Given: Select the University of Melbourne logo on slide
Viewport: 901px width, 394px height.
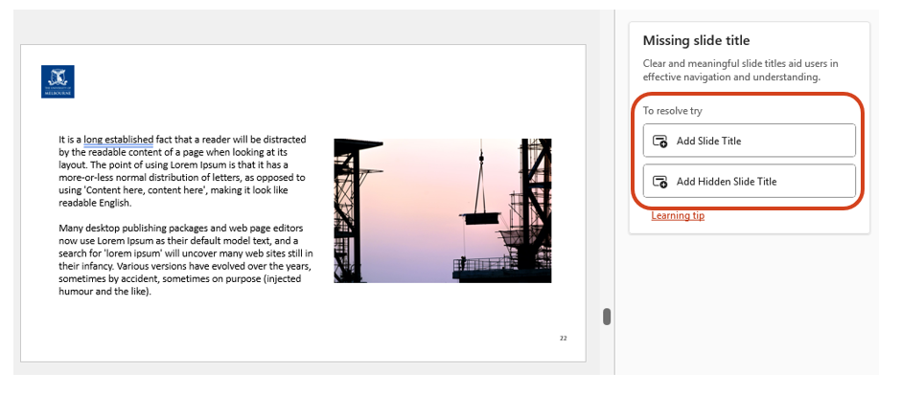Looking at the screenshot, I should (x=57, y=82).
